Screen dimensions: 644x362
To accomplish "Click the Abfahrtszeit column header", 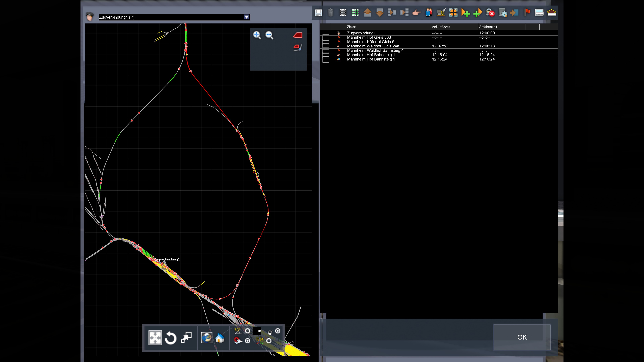I will [488, 27].
